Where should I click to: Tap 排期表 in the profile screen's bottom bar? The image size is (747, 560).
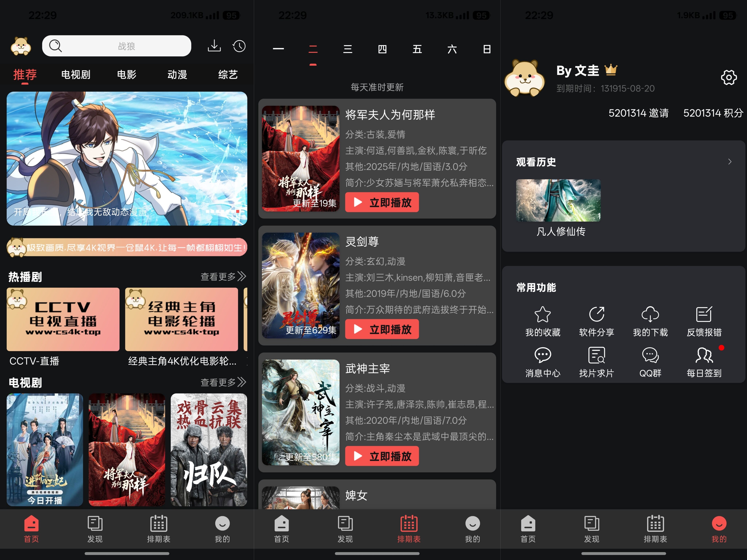[655, 529]
